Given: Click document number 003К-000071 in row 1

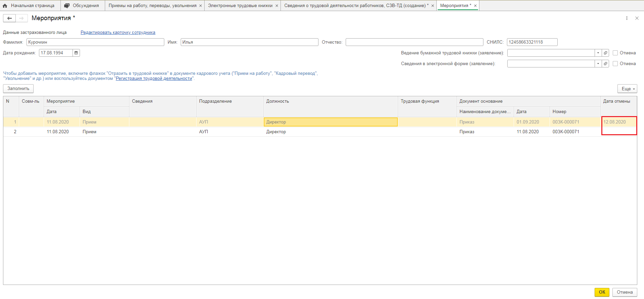Looking at the screenshot, I should tap(575, 122).
